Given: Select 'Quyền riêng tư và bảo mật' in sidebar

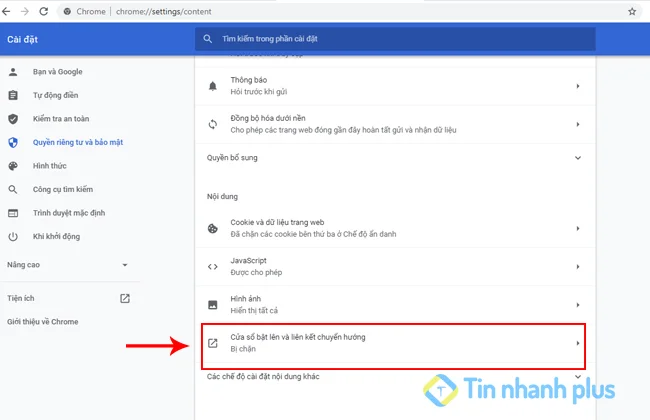Looking at the screenshot, I should tap(78, 142).
